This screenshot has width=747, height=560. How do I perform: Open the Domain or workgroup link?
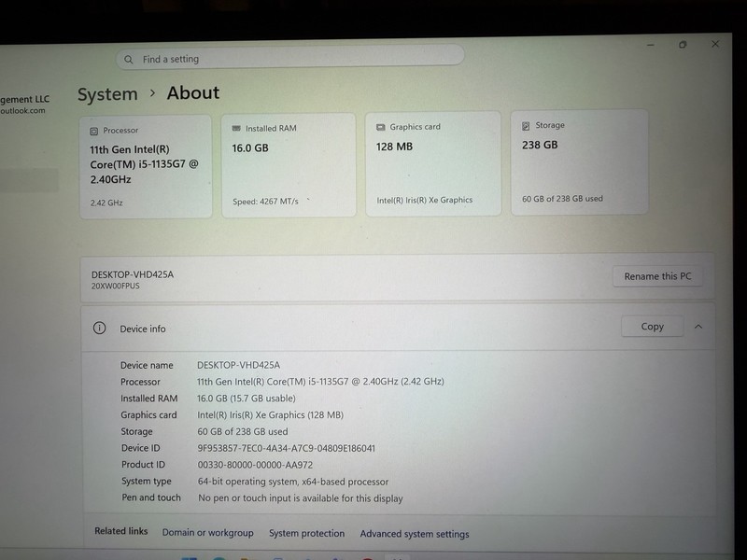[x=207, y=532]
